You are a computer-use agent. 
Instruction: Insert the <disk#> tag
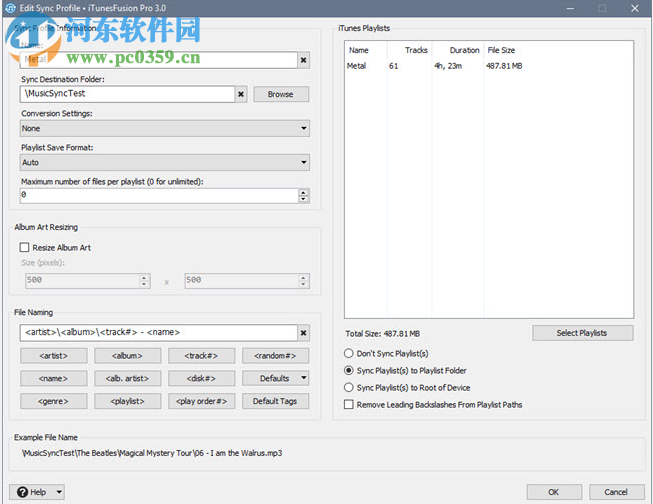click(201, 378)
